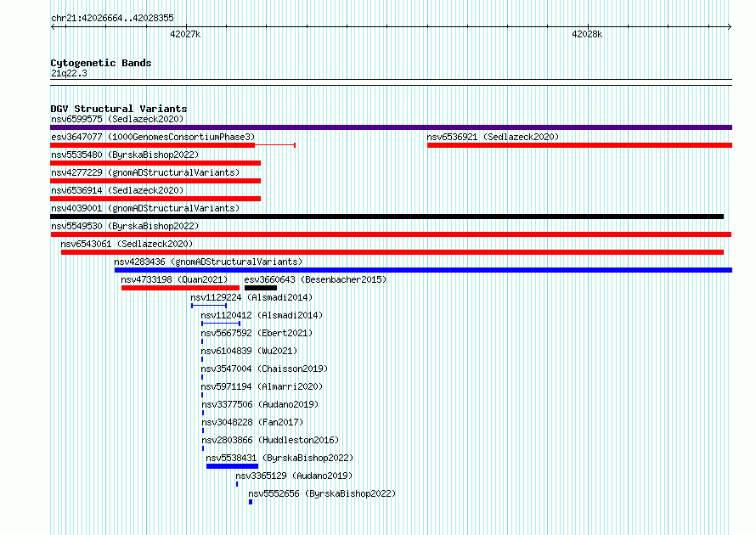
Task: Click the Cytogenetic Bands track title
Action: pyautogui.click(x=101, y=63)
